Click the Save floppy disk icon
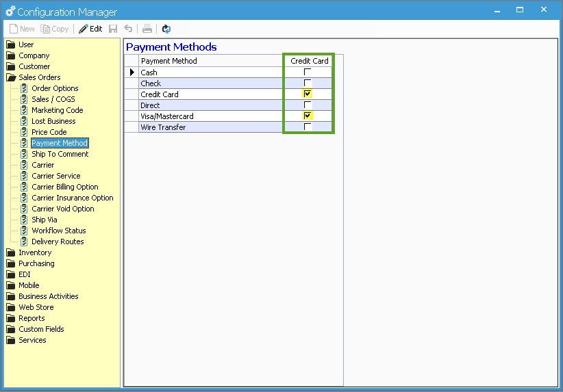 113,29
